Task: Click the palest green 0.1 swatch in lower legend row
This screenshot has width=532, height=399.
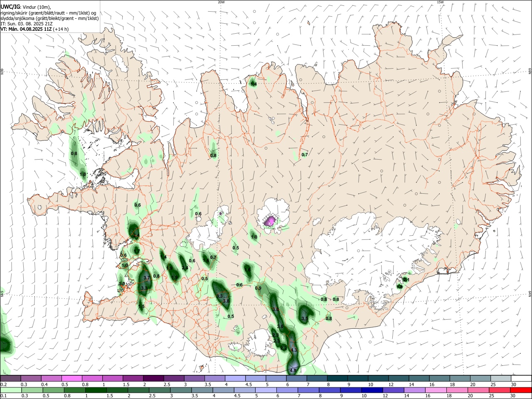Action: tap(10, 390)
